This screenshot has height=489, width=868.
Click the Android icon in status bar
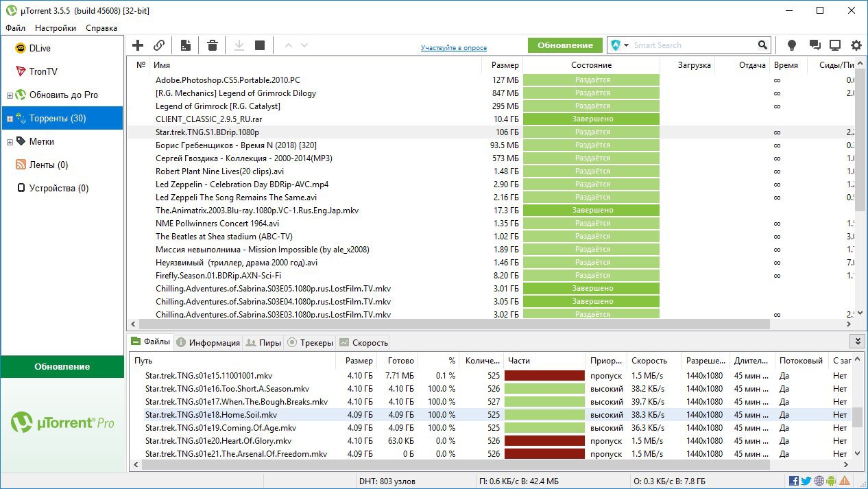(x=832, y=481)
